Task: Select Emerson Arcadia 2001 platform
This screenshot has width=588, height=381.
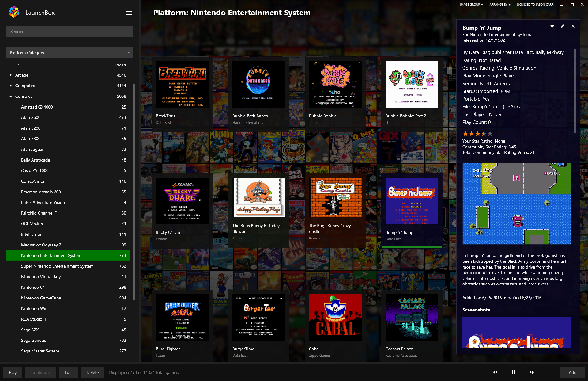Action: coord(68,192)
